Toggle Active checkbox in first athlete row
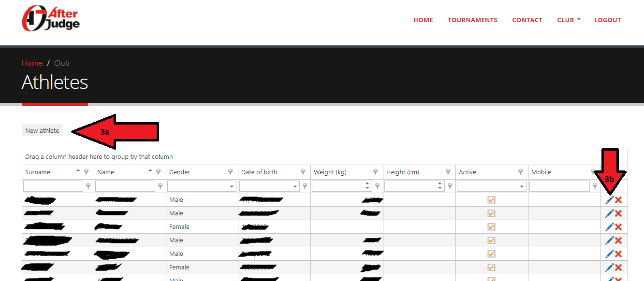This screenshot has height=281, width=644. [491, 200]
